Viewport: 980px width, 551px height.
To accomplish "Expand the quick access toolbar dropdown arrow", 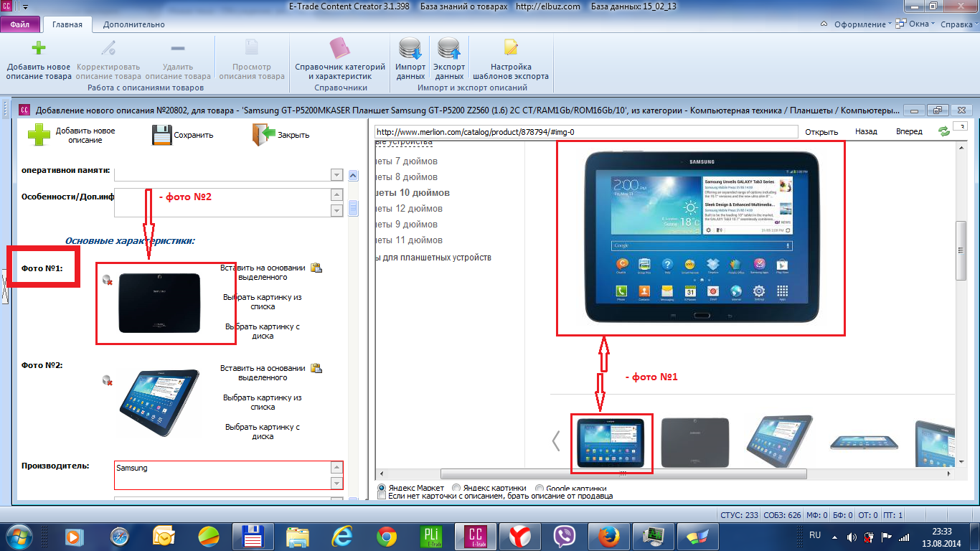I will (x=26, y=6).
